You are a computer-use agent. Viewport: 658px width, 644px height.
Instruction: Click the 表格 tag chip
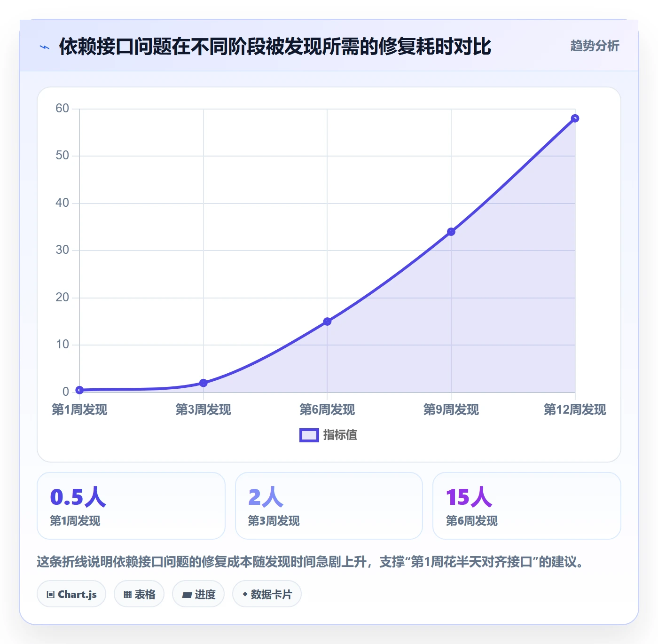(x=139, y=594)
